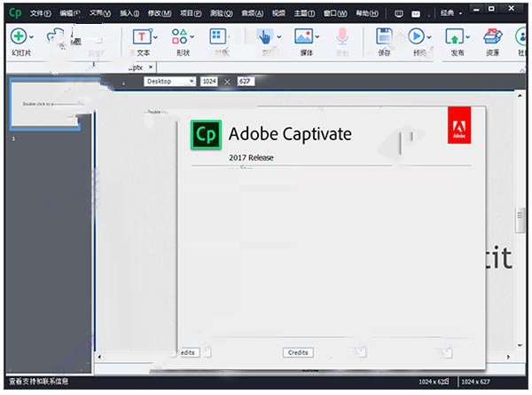Expand the Preview dropdown arrow
The image size is (532, 395).
[429, 37]
